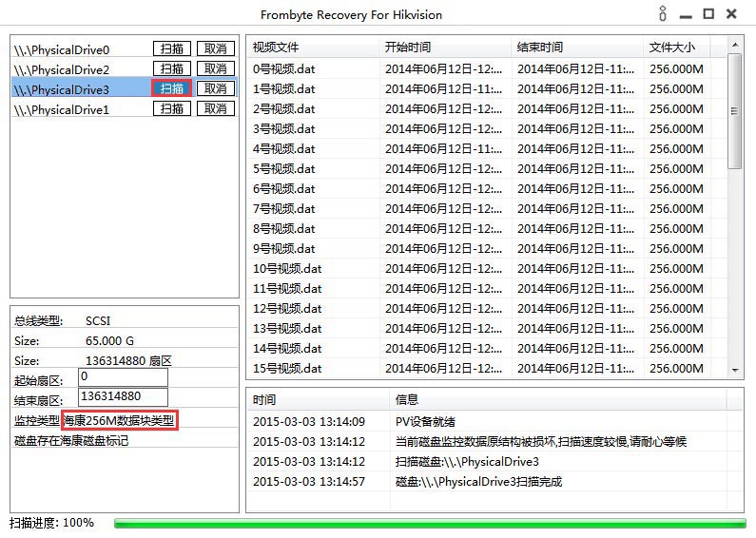Click 取消 next to PhysicalDrive3
Image resolution: width=756 pixels, height=538 pixels.
click(x=216, y=88)
